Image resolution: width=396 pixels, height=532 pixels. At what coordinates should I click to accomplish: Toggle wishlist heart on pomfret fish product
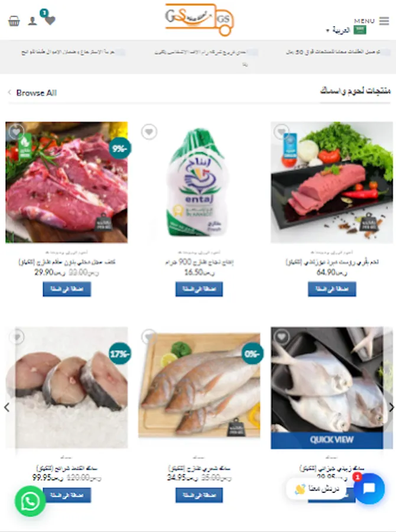tap(281, 336)
